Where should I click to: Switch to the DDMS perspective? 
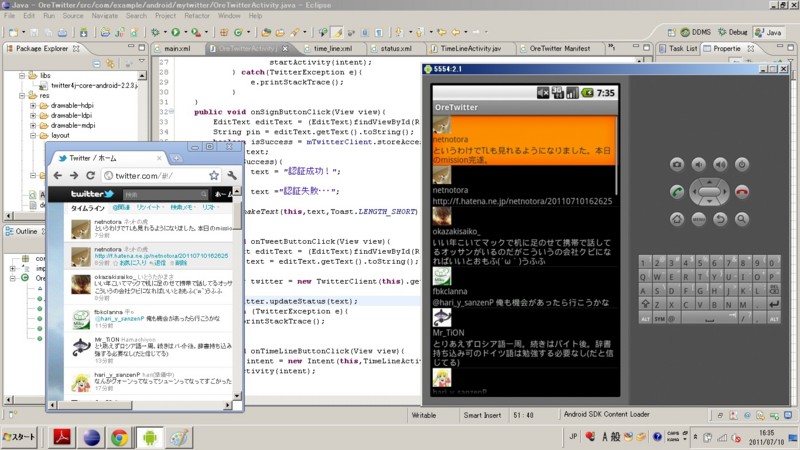coord(695,32)
